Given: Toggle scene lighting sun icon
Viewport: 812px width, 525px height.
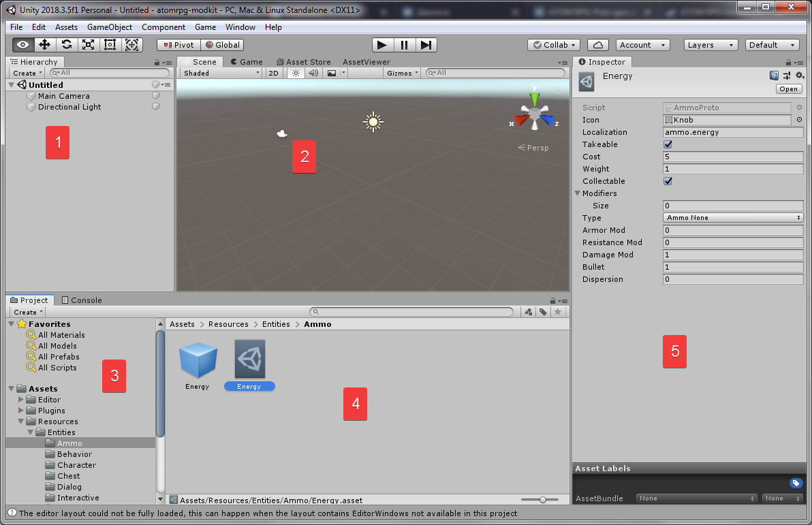Looking at the screenshot, I should pos(296,73).
